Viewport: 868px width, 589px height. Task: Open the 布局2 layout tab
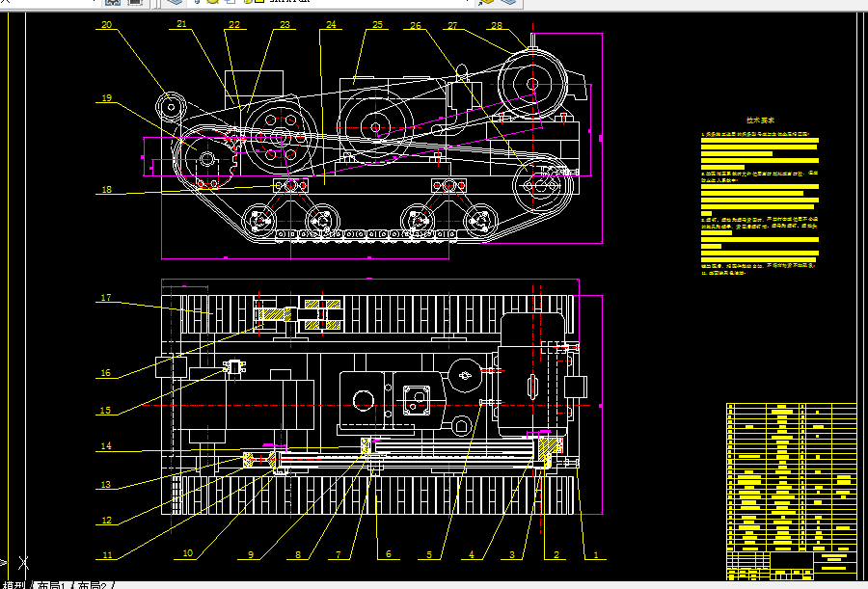click(92, 585)
